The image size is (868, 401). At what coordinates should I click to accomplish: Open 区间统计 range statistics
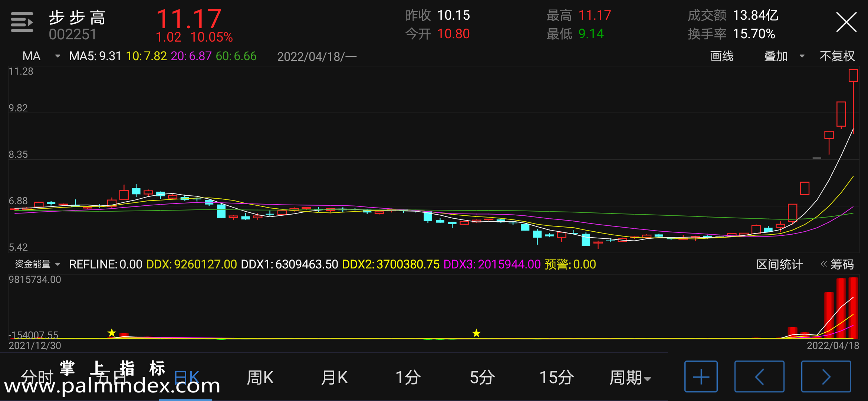pyautogui.click(x=779, y=264)
